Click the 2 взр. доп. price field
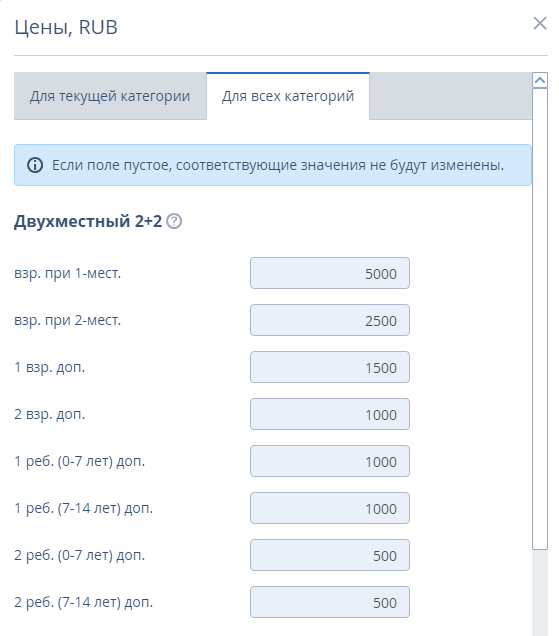Screen dimensions: 559x636 click(330, 415)
